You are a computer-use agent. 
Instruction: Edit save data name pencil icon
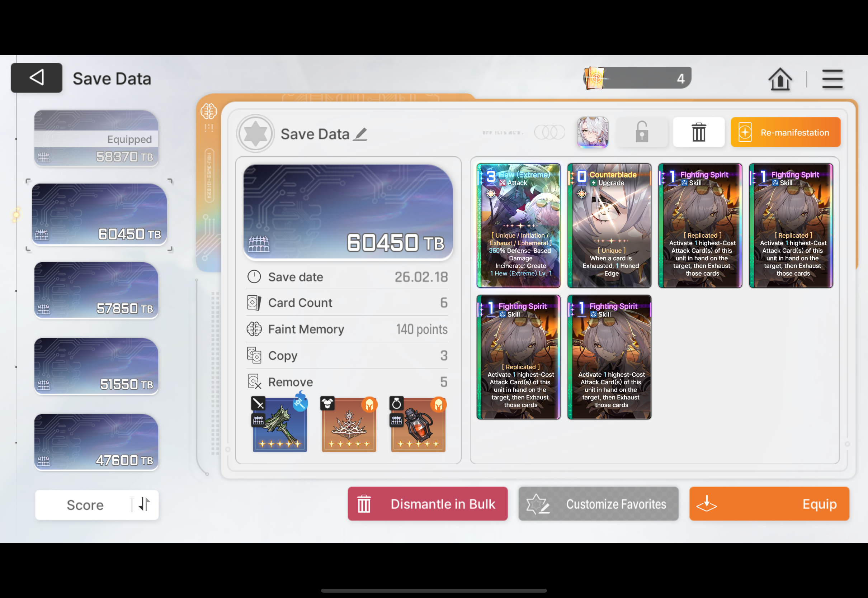click(361, 134)
